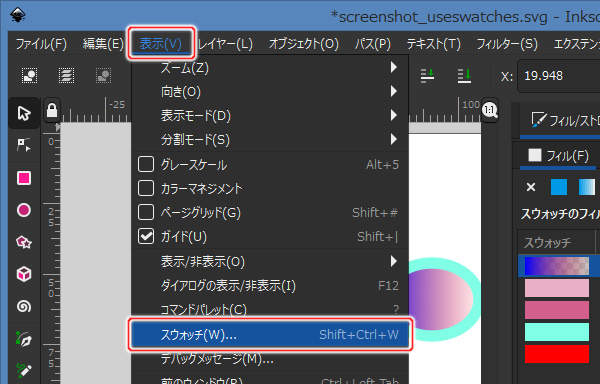This screenshot has height=384, width=600.
Task: Select the Selector arrow tool
Action: click(24, 114)
